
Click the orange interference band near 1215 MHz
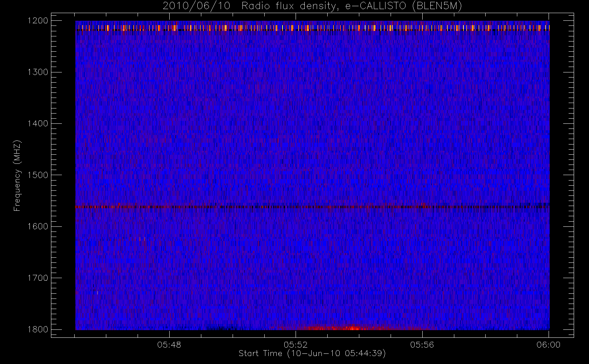(x=312, y=28)
